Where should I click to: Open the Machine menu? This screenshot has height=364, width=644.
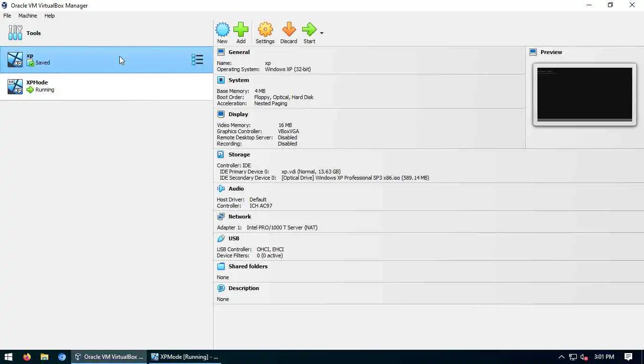(27, 16)
